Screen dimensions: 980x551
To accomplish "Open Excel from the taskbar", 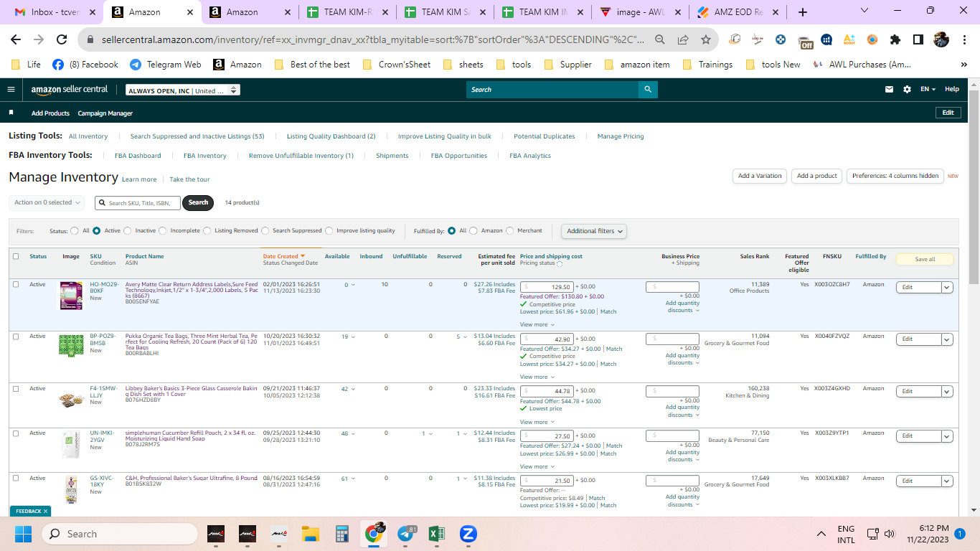I will 436,534.
